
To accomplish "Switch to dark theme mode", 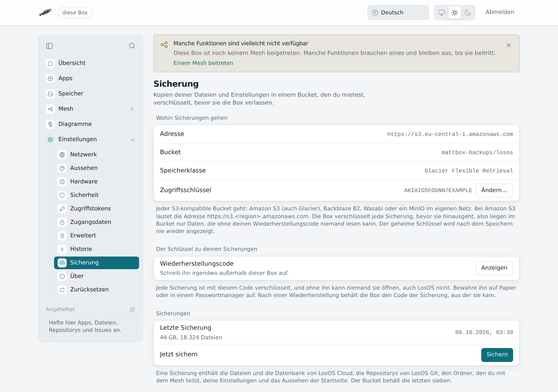I will pyautogui.click(x=468, y=13).
